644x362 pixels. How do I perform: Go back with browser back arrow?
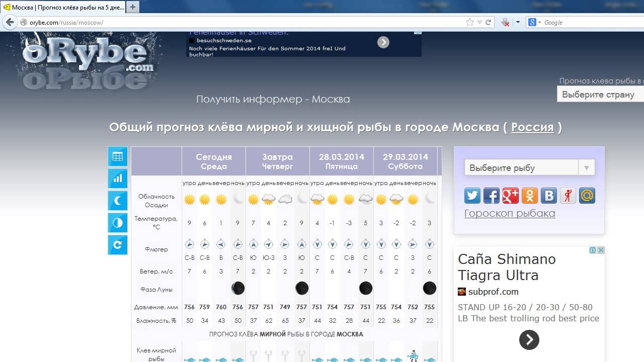[10, 23]
